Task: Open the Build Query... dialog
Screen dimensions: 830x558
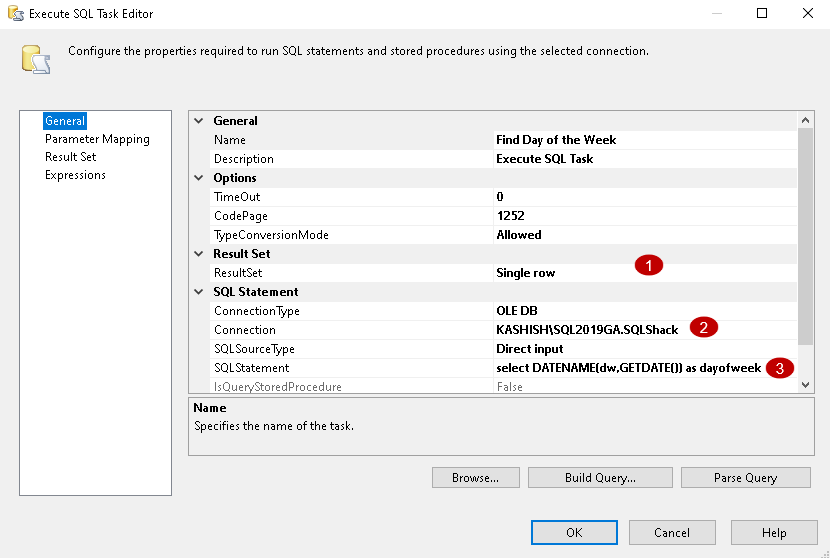Action: pos(600,478)
